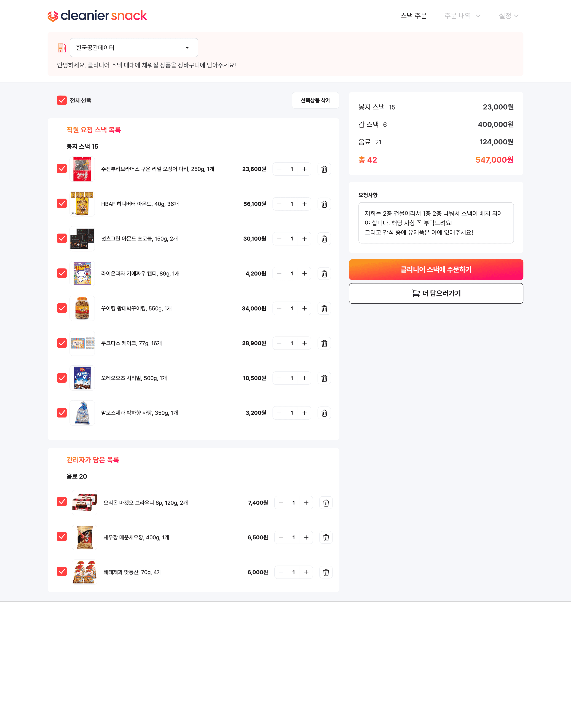Click the trash icon for 해태제과 맛동산

point(326,572)
